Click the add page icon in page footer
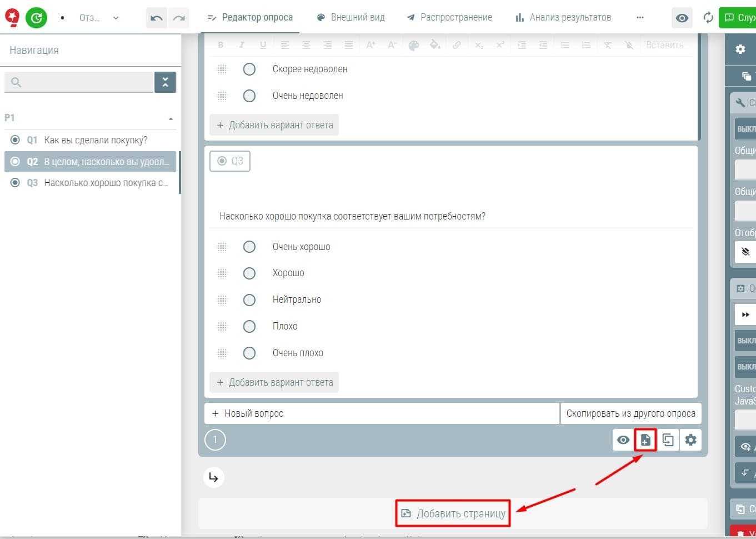 click(x=645, y=440)
